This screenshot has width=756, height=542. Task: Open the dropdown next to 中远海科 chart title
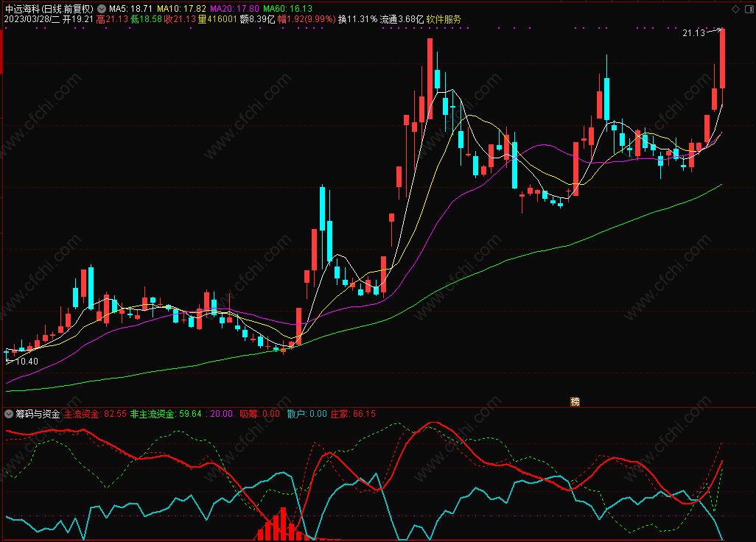[x=102, y=9]
